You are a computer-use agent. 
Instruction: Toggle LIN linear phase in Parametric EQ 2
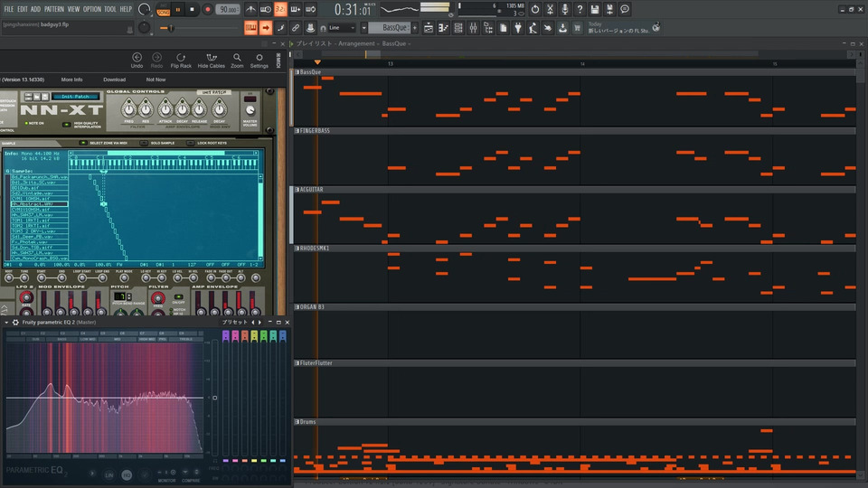[109, 474]
